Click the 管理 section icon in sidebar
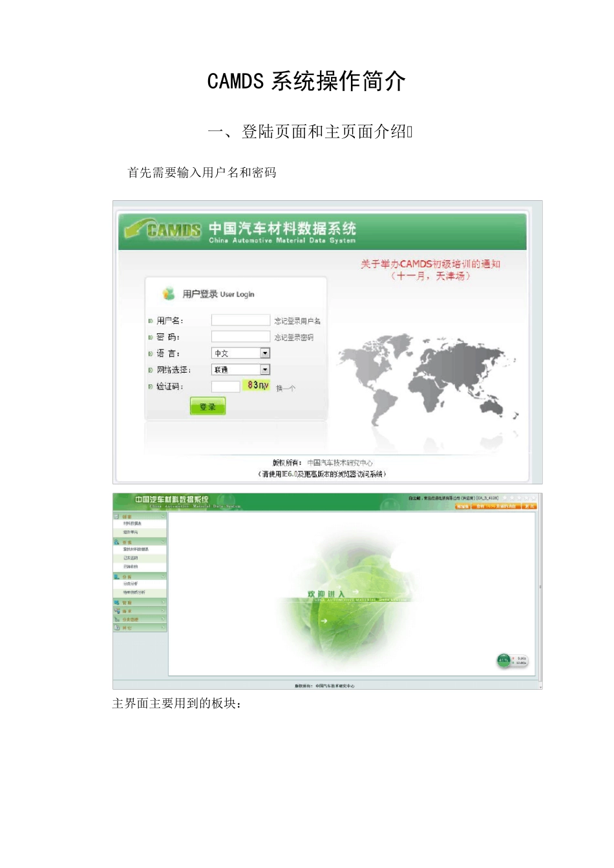Viewport: 614px width, 868px height. 116,602
